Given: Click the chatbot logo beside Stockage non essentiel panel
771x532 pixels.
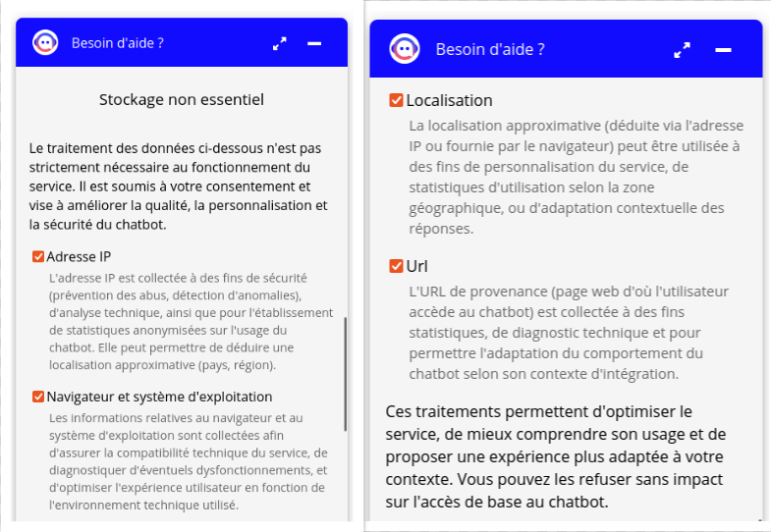Looking at the screenshot, I should [x=45, y=43].
